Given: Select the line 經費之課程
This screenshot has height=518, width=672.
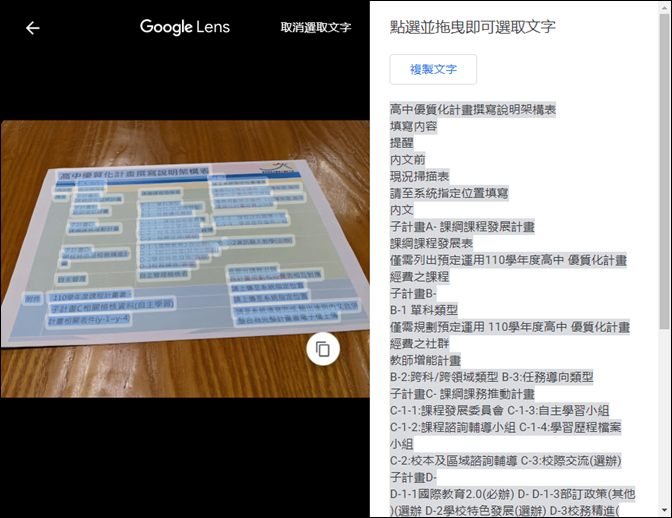Looking at the screenshot, I should pos(419,277).
